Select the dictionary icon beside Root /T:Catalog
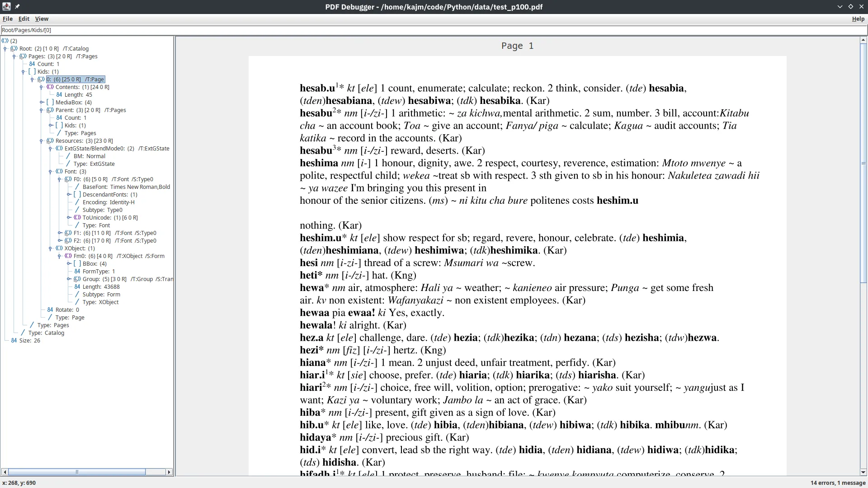Screen dimensions: 868x488 pyautogui.click(x=14, y=48)
